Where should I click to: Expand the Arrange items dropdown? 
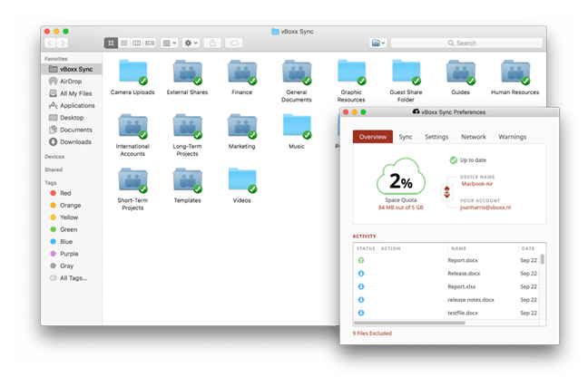170,43
